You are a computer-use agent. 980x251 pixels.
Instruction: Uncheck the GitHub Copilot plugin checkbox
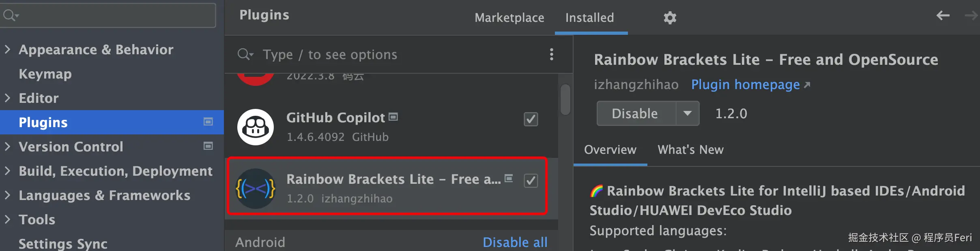[x=531, y=119]
